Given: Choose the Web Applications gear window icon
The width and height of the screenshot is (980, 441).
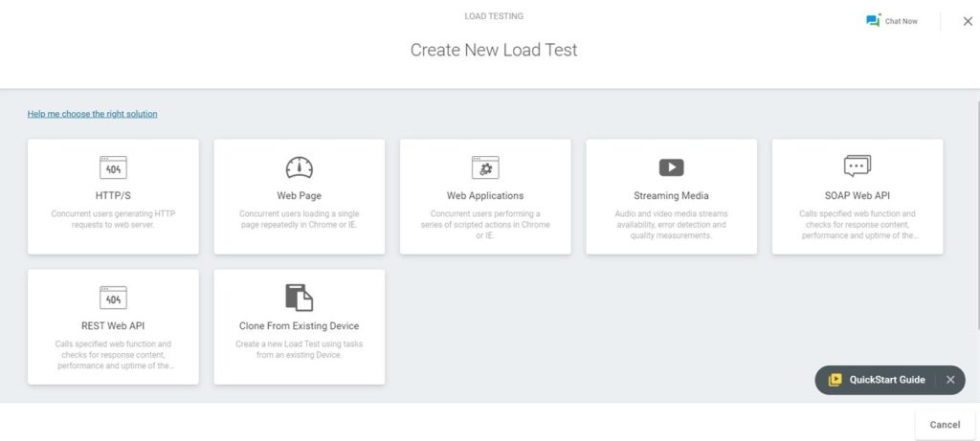Looking at the screenshot, I should point(485,167).
